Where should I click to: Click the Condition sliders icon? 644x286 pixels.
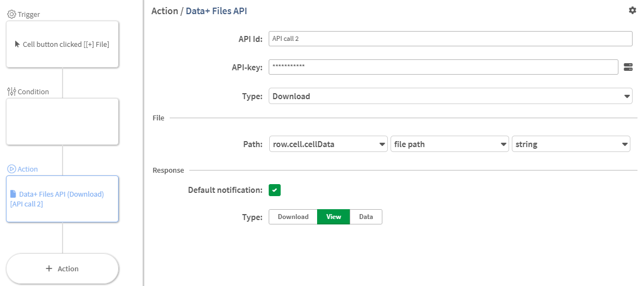coord(11,92)
